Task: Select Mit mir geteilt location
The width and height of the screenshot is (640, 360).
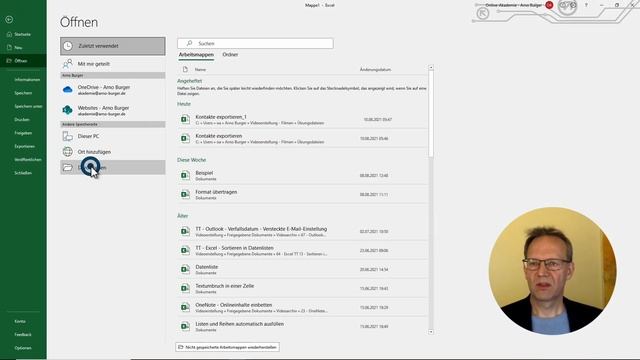Action: pos(113,64)
